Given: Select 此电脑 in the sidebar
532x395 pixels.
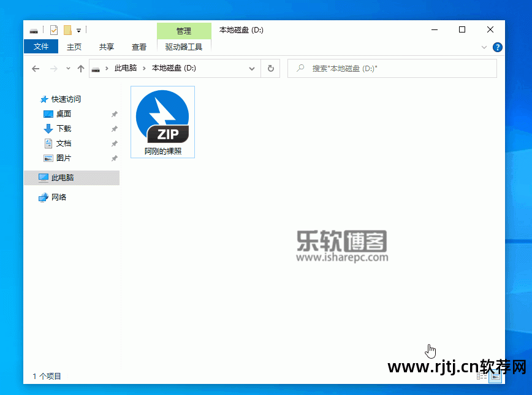Looking at the screenshot, I should click(x=61, y=177).
